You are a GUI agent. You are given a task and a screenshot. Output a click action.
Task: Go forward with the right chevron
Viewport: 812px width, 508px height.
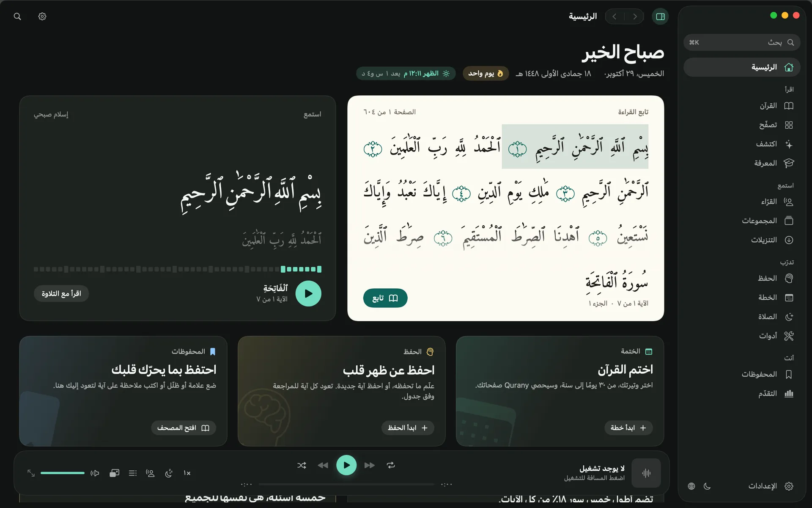pos(634,17)
